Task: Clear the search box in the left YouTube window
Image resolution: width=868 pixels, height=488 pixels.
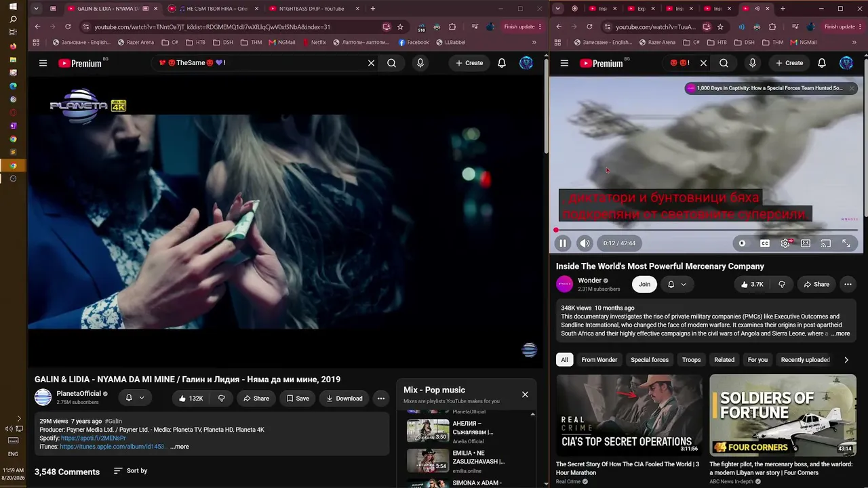Action: [371, 63]
